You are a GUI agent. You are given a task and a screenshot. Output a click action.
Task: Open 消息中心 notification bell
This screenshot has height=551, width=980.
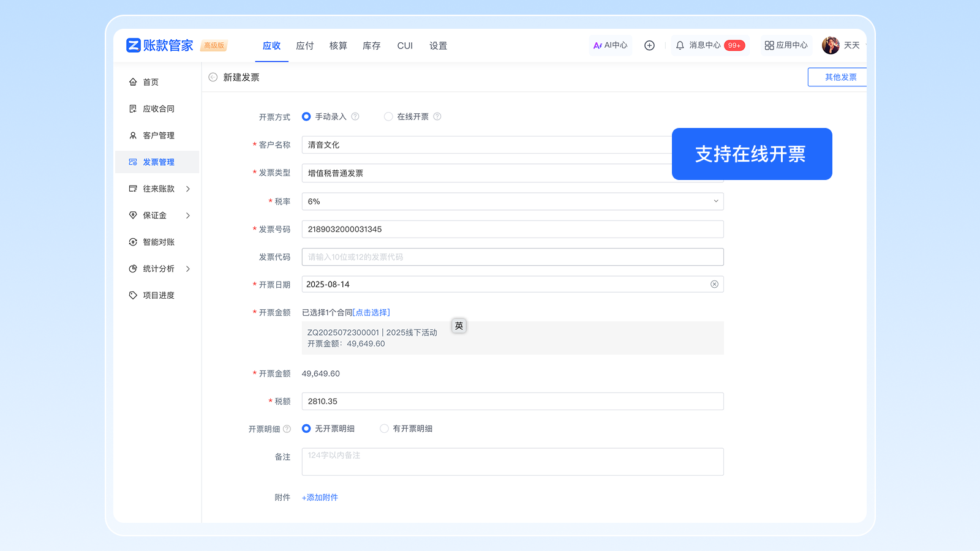[x=680, y=45]
